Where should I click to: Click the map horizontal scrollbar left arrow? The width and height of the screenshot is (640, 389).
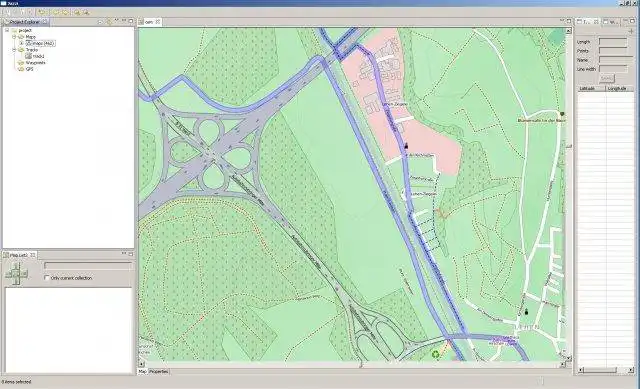point(142,364)
